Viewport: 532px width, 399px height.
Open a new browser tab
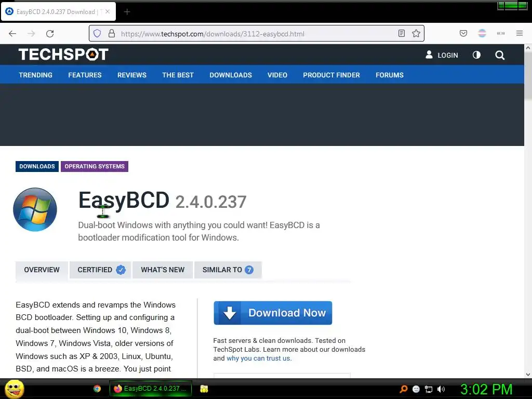point(127,12)
